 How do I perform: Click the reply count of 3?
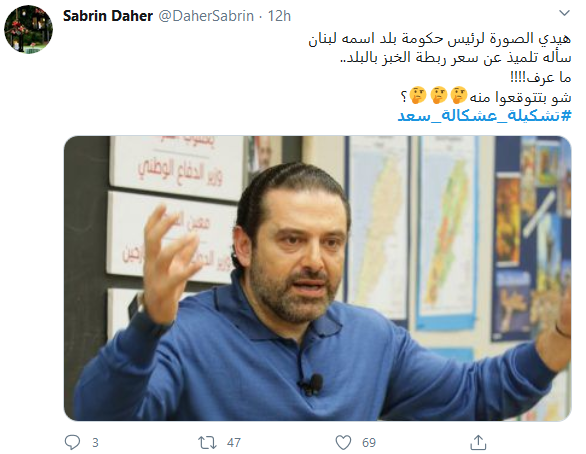tap(95, 443)
